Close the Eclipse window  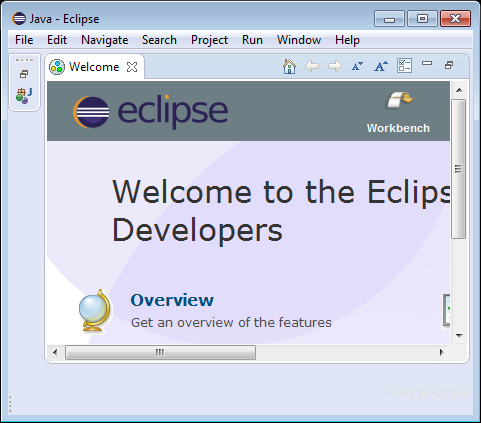(455, 19)
